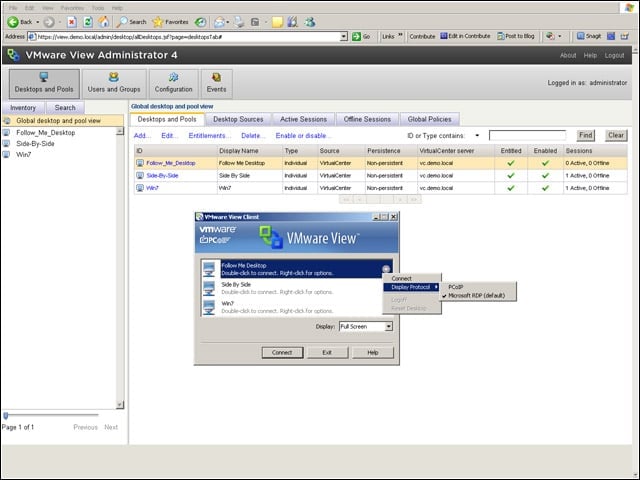The height and width of the screenshot is (480, 640).
Task: Click Delete... link above table
Action: point(253,136)
